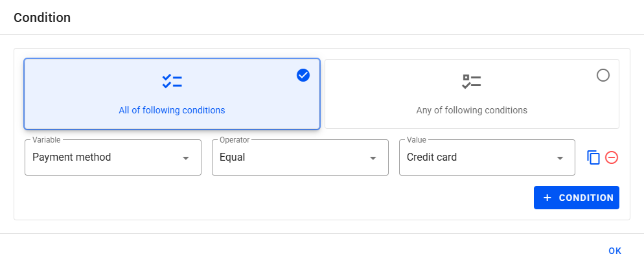The image size is (644, 265).
Task: Click the Condition dialog title
Action: [x=42, y=17]
